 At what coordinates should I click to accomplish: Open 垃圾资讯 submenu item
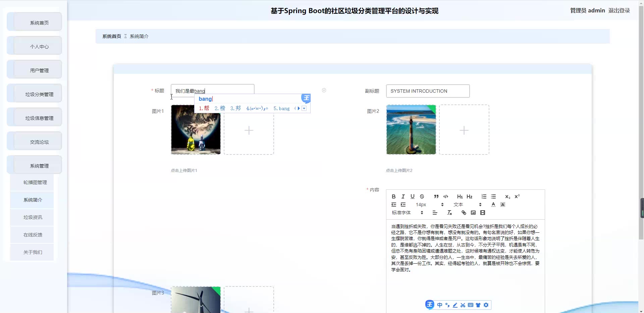32,217
